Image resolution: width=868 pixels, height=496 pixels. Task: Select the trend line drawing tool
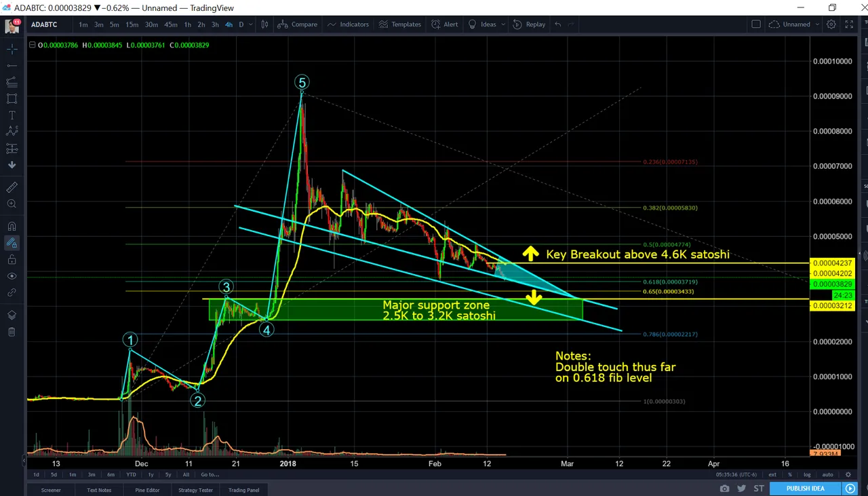[12, 65]
